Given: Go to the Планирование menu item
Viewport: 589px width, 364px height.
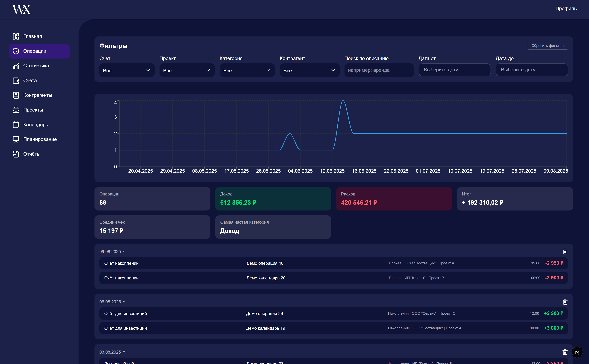Looking at the screenshot, I should [40, 139].
